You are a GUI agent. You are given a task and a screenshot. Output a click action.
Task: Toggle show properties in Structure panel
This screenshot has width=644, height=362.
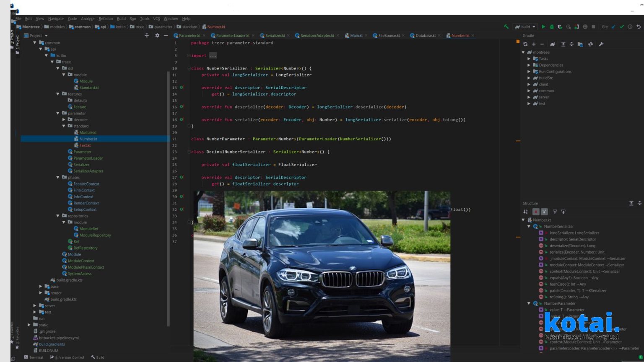[x=536, y=212]
